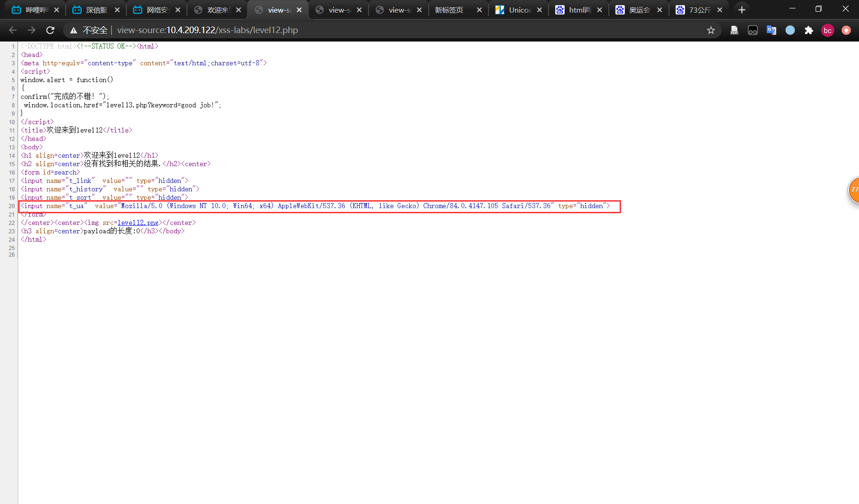This screenshot has width=859, height=504.
Task: Click the form id=search line
Action: [x=50, y=172]
